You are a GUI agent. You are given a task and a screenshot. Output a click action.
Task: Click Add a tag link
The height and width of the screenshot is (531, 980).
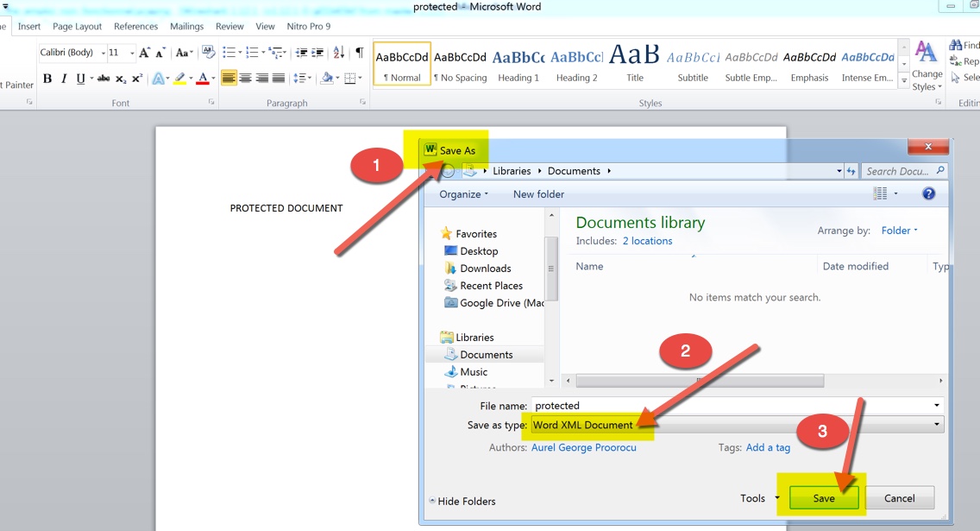(x=768, y=447)
